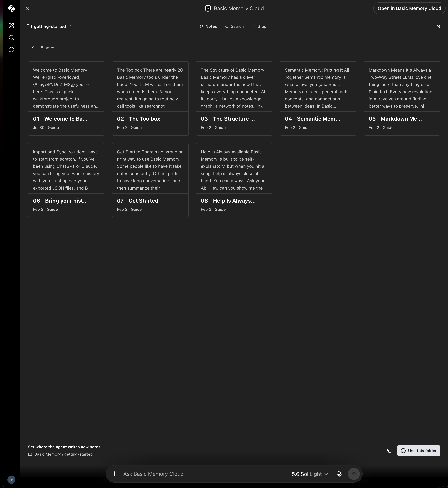The width and height of the screenshot is (448, 488).
Task: Add attachment with the plus icon
Action: point(115,474)
